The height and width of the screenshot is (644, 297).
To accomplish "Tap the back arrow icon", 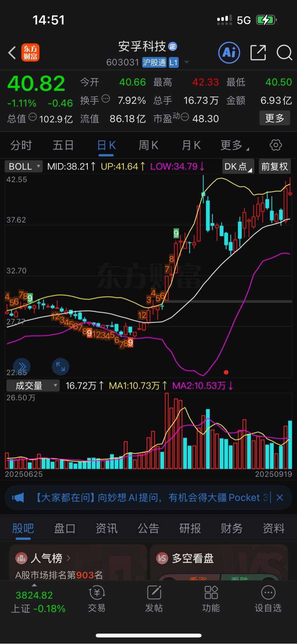I will tap(12, 53).
